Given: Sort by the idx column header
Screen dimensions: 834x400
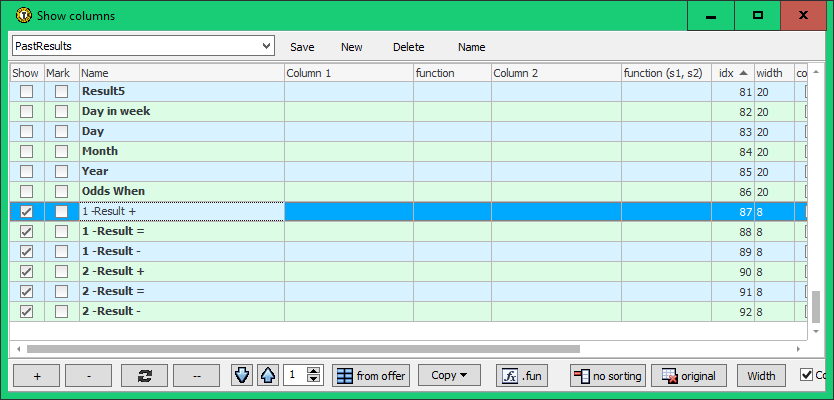Looking at the screenshot, I should (x=732, y=73).
